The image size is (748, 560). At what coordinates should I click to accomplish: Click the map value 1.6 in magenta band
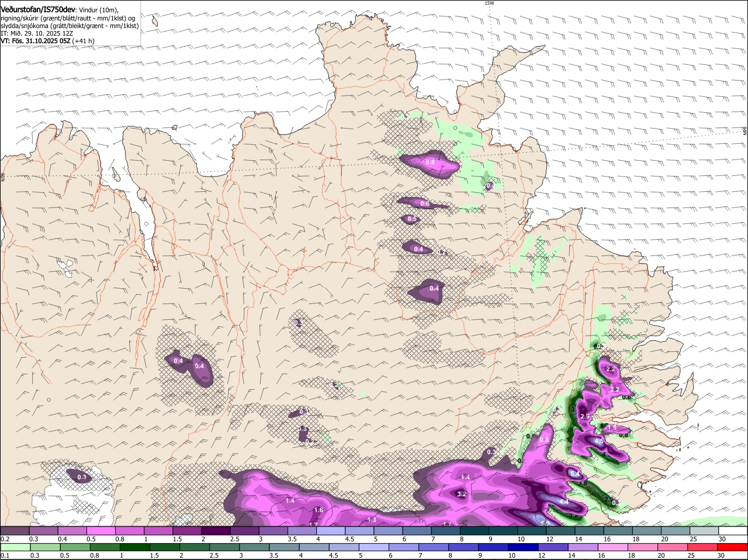(x=318, y=510)
